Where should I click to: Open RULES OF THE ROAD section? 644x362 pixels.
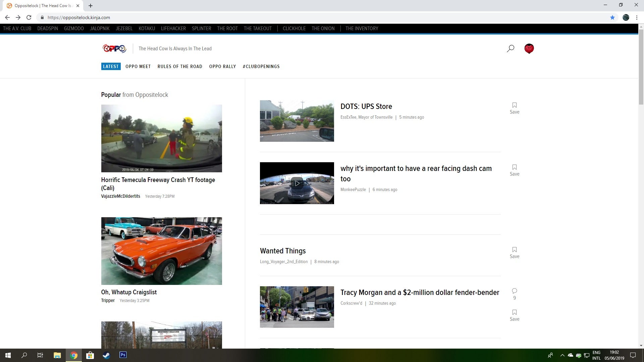[x=180, y=66]
